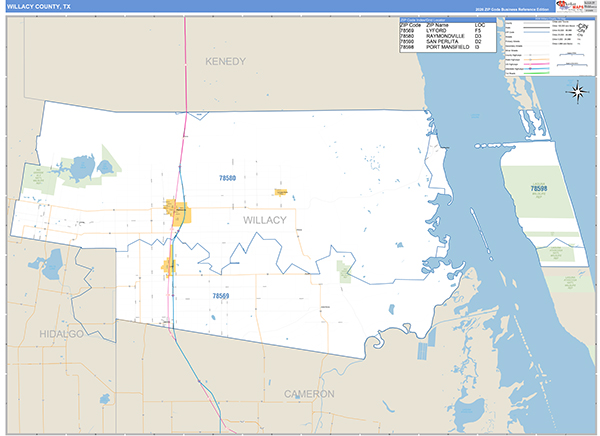600x436 pixels.
Task: Click the large 'City' symbol in the legend
Action: (x=583, y=26)
